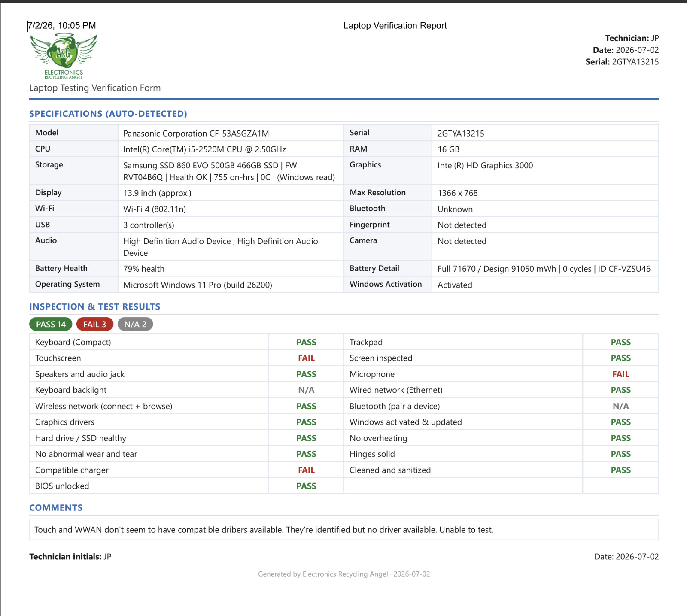
Task: Select the Comments text box
Action: 343,529
